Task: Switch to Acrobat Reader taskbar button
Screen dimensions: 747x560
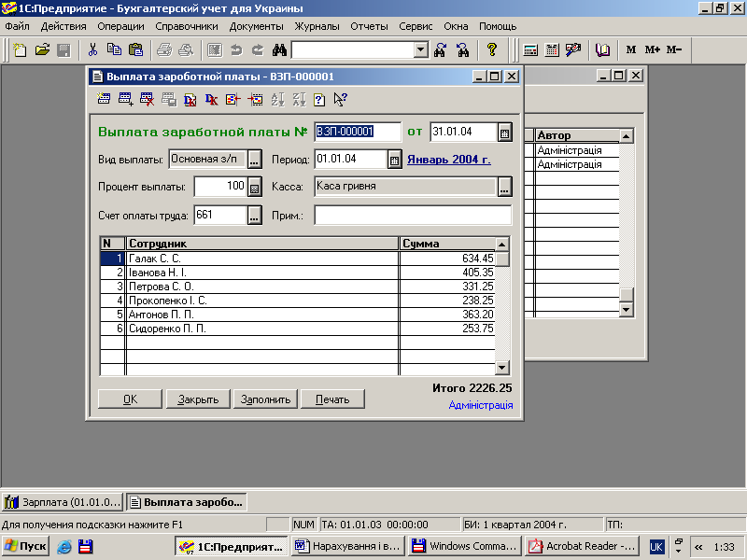Action: (582, 546)
